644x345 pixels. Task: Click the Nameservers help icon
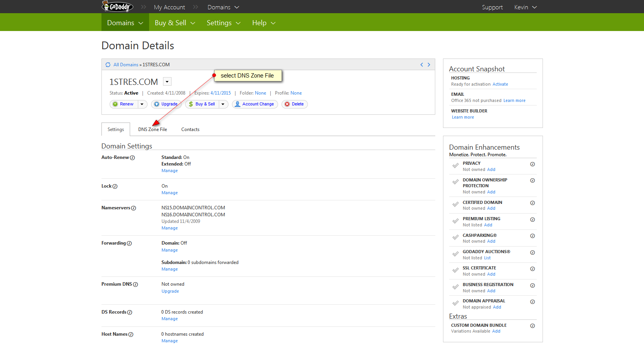134,208
